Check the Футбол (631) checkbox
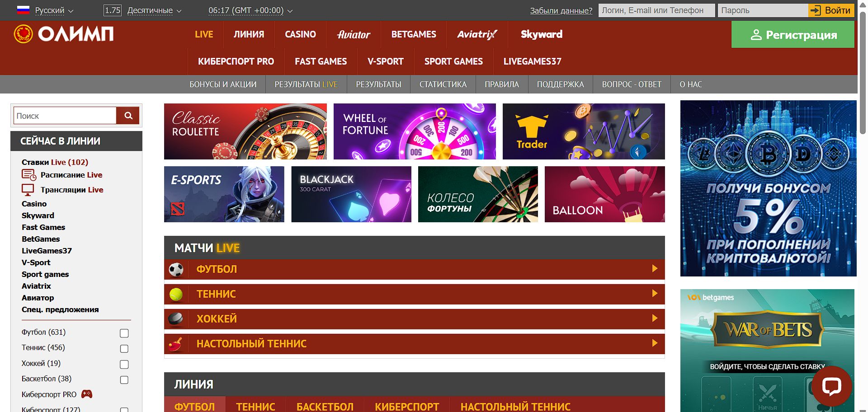This screenshot has width=868, height=412. tap(124, 333)
